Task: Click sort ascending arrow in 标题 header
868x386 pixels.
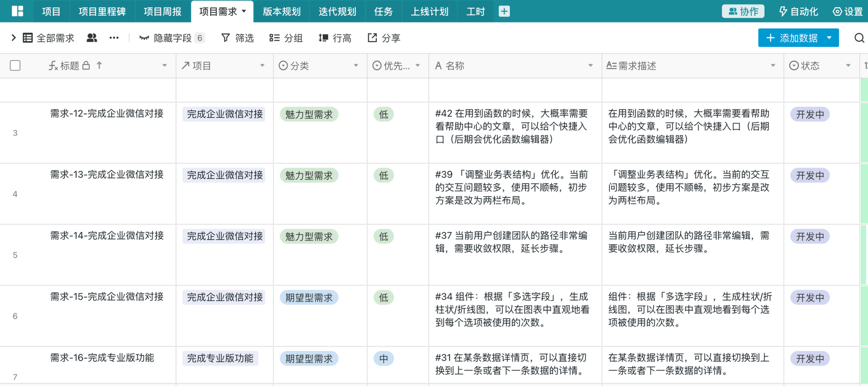Action: (x=99, y=65)
